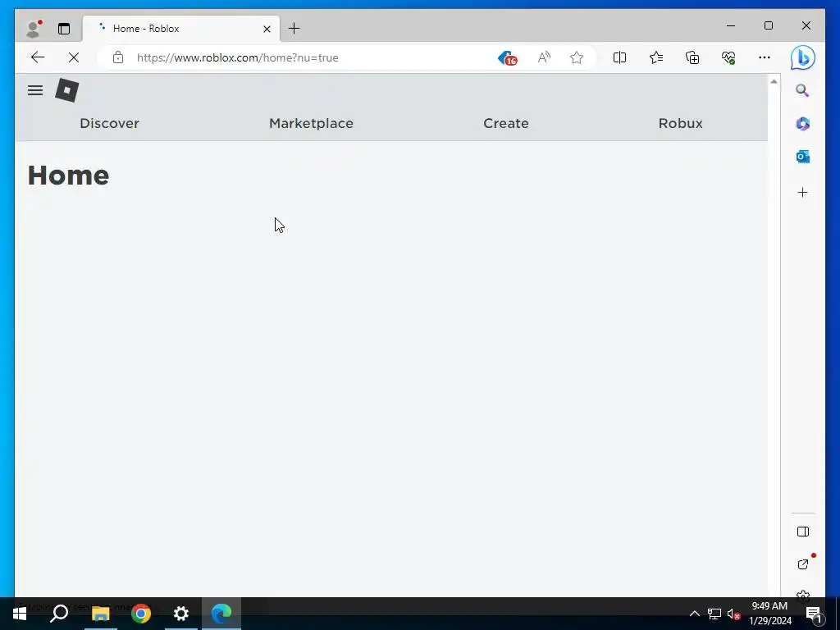
Task: Open a new tab
Action: (x=294, y=29)
